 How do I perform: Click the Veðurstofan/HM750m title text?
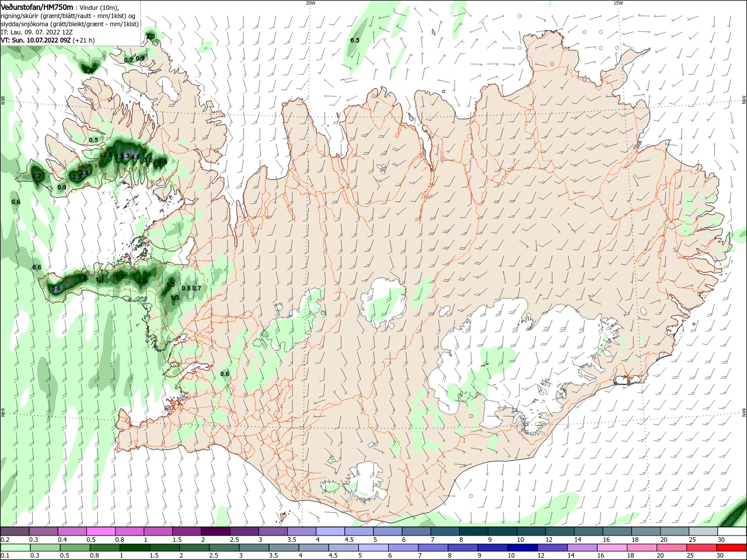(37, 6)
